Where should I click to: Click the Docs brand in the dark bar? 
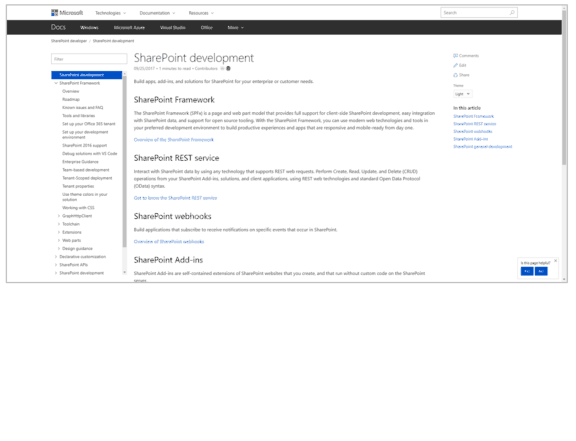pyautogui.click(x=58, y=27)
